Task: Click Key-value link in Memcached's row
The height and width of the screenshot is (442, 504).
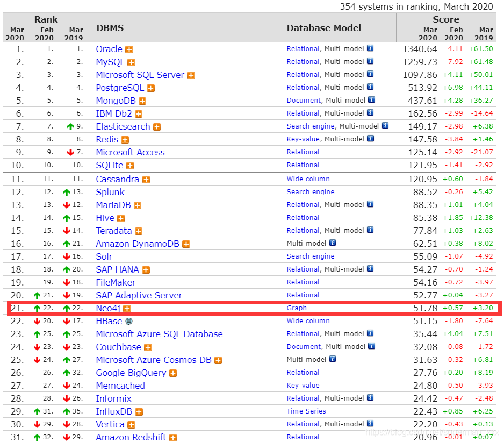Action: point(303,386)
